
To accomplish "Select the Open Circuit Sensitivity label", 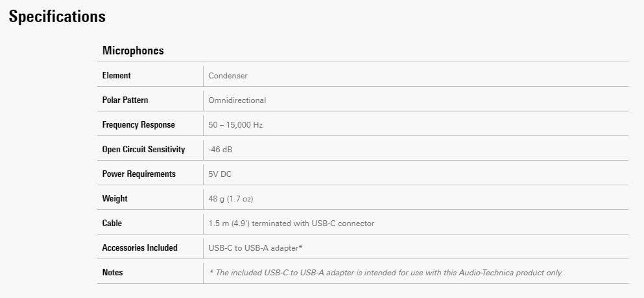I will [x=143, y=150].
